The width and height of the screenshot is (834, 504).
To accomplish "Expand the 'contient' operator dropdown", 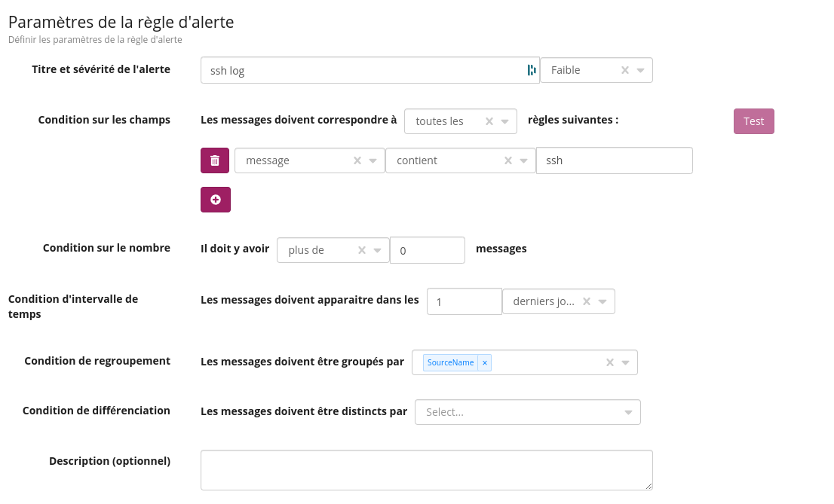I will 523,160.
